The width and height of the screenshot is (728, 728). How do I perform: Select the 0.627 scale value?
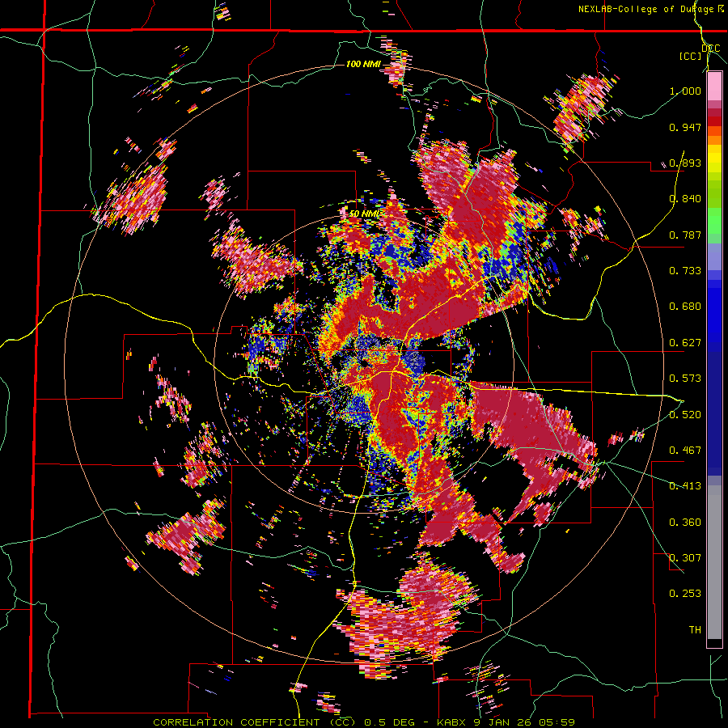685,343
